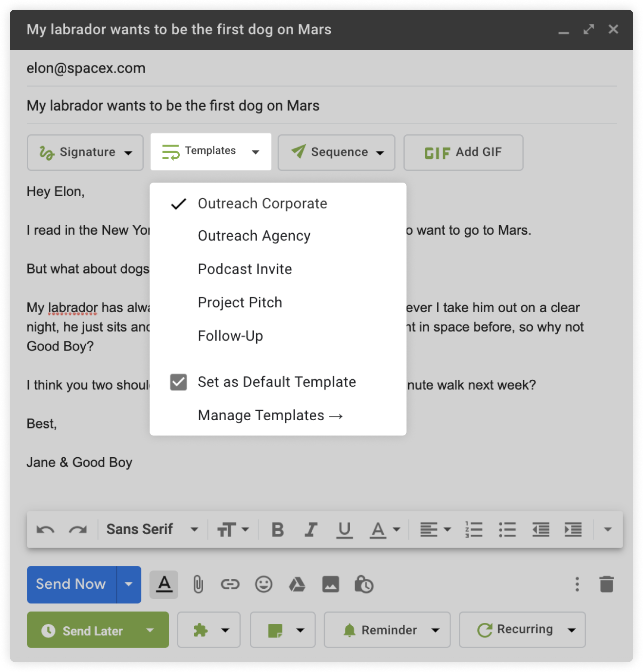Viewport: 643px width, 672px height.
Task: Insert an emoji into the email
Action: click(264, 584)
